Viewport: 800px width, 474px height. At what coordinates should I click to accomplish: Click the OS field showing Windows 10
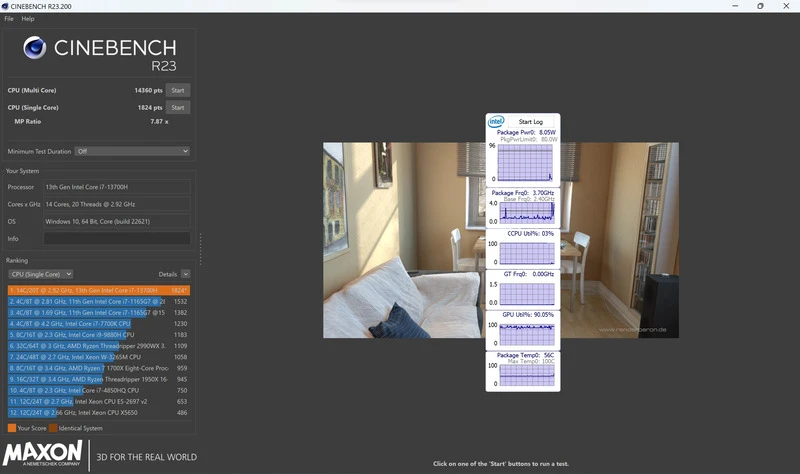tap(117, 221)
